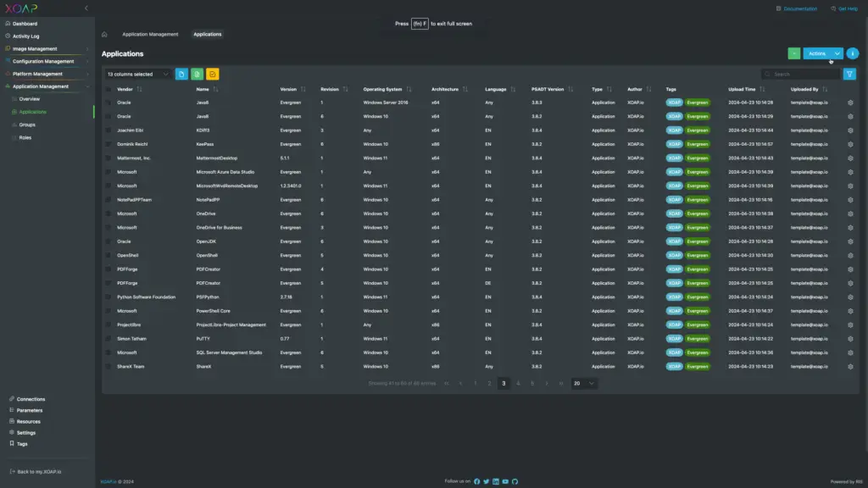Open settings gear for PowerShell Core row

850,311
